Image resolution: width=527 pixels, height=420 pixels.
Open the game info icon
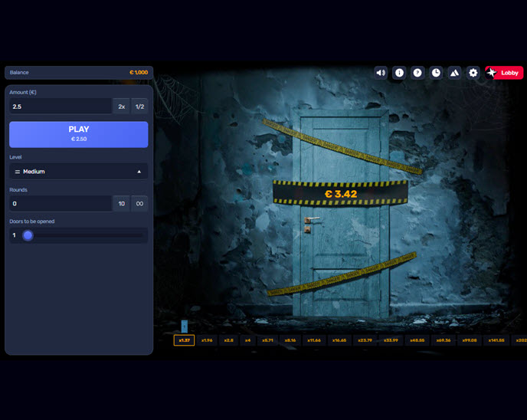click(399, 73)
